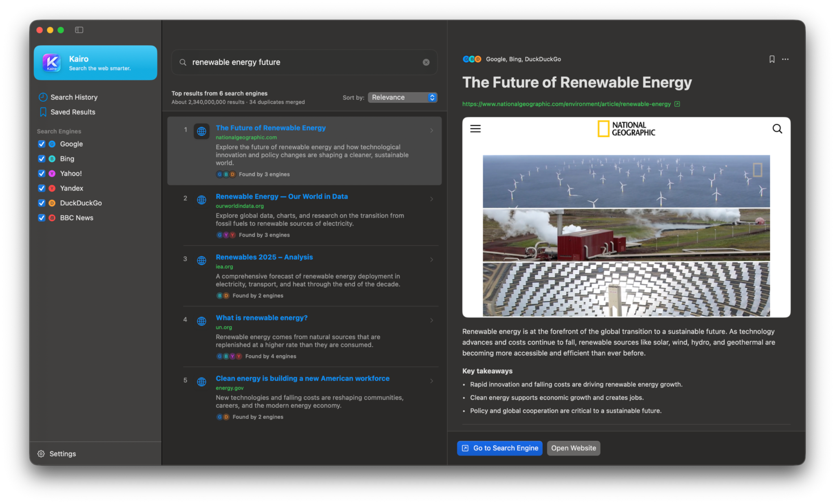Click the ourworldindata.org domain text
The width and height of the screenshot is (835, 504).
pos(240,206)
